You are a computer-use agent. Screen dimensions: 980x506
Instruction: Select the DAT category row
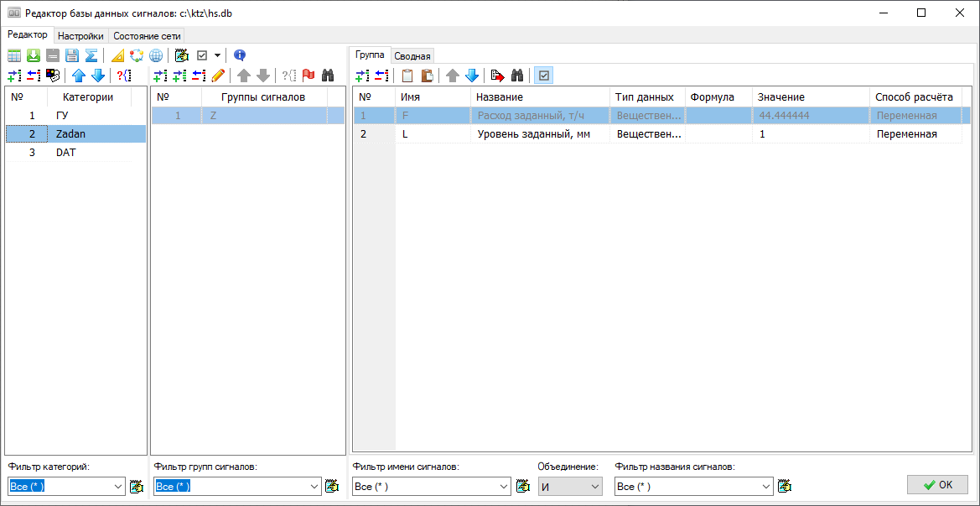pyautogui.click(x=66, y=153)
